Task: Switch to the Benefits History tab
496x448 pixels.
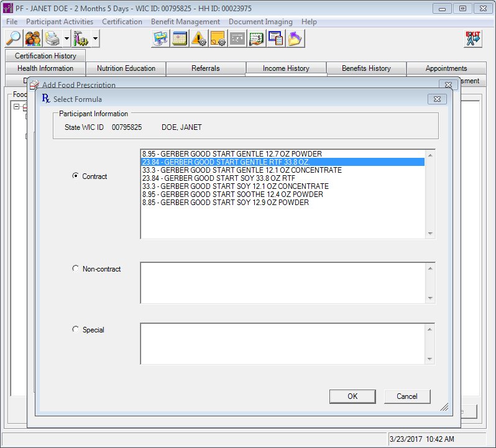Action: (x=366, y=68)
